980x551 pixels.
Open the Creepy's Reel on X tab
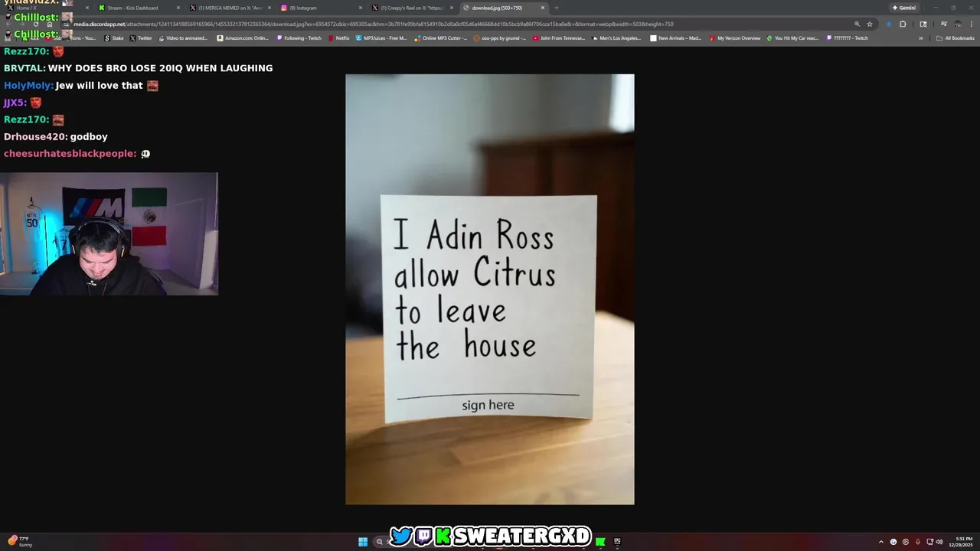pyautogui.click(x=412, y=8)
